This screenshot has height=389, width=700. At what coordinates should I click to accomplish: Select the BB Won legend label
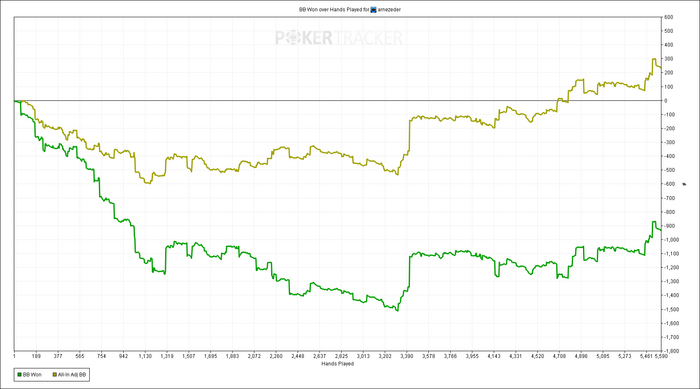pyautogui.click(x=32, y=375)
